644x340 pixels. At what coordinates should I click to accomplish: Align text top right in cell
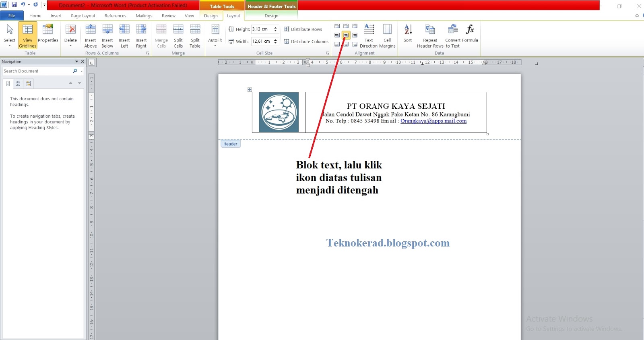[x=355, y=26]
